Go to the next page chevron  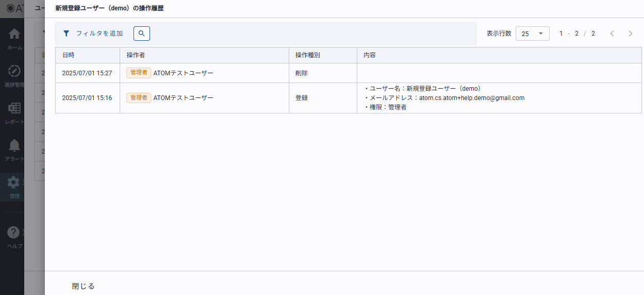(x=630, y=34)
